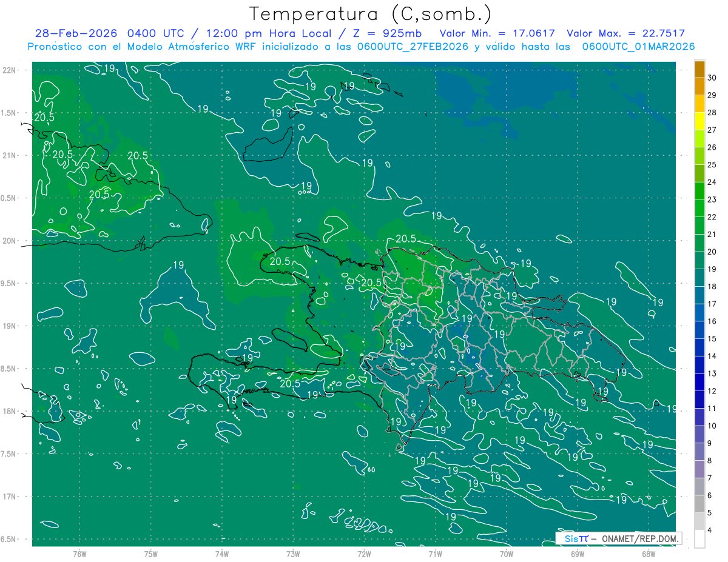Click the color scale value 16
The image size is (728, 562).
tap(712, 321)
